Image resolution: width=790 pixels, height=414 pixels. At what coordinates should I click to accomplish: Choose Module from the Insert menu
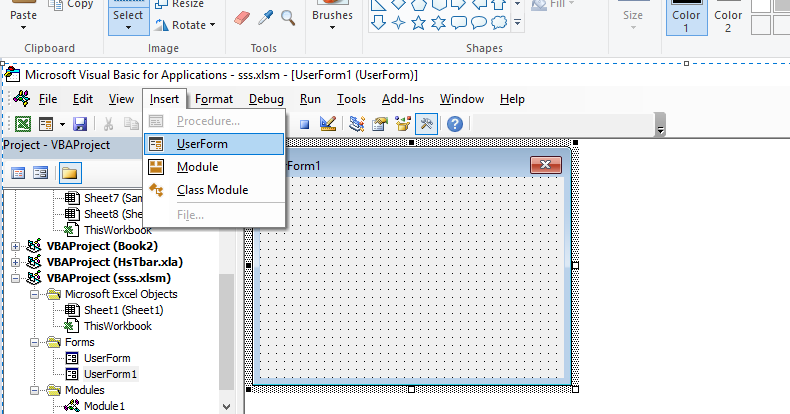[214, 167]
